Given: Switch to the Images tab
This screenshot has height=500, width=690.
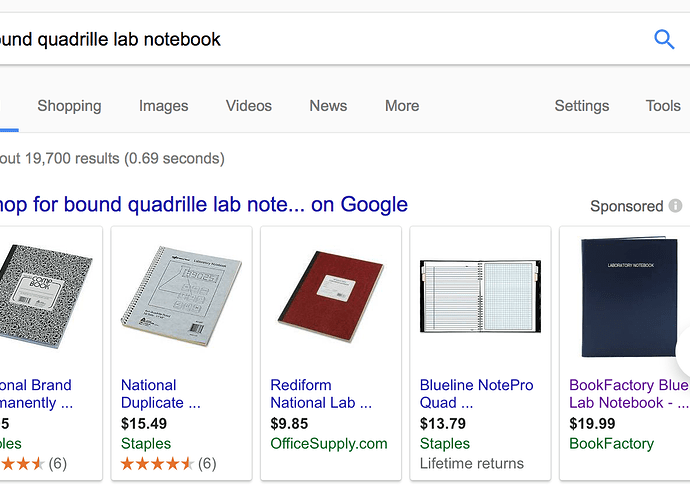Looking at the screenshot, I should point(164,106).
